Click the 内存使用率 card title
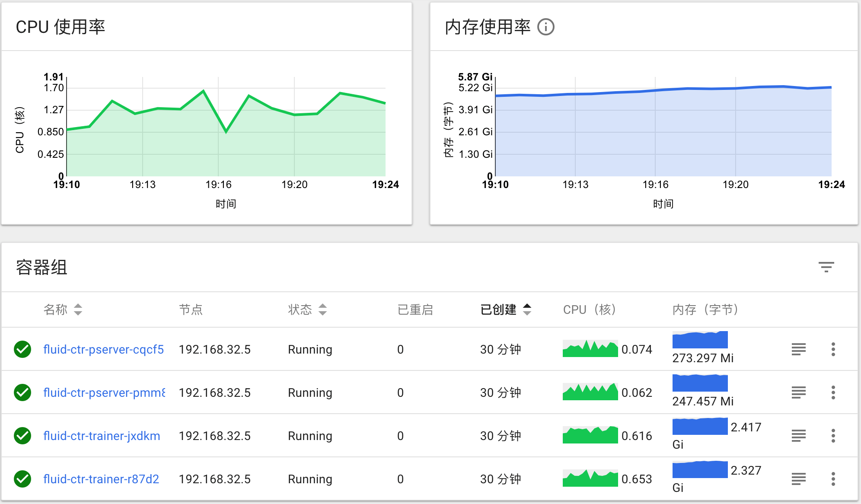The height and width of the screenshot is (504, 861). (488, 27)
